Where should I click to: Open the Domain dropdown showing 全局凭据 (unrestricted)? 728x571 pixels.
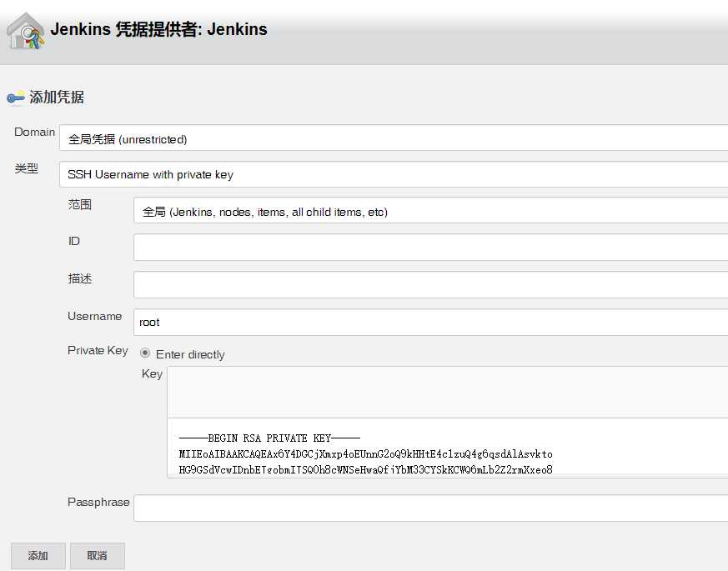point(394,138)
